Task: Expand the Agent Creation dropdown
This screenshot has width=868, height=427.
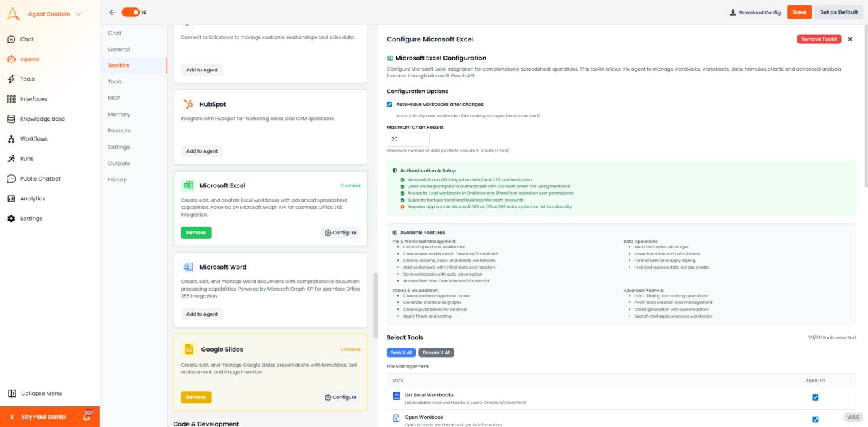Action: [x=55, y=14]
